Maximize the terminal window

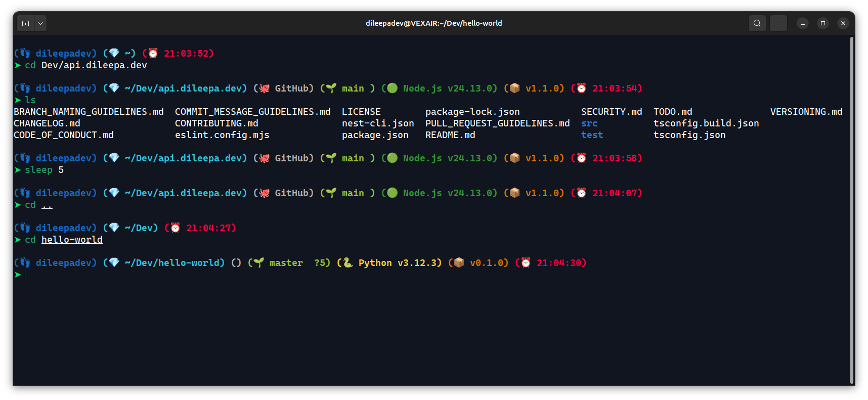pyautogui.click(x=823, y=23)
